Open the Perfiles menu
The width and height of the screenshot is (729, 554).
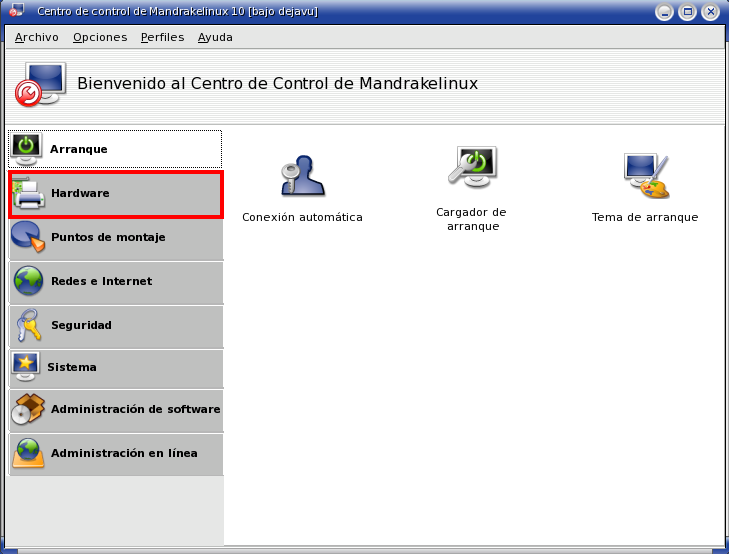(162, 37)
